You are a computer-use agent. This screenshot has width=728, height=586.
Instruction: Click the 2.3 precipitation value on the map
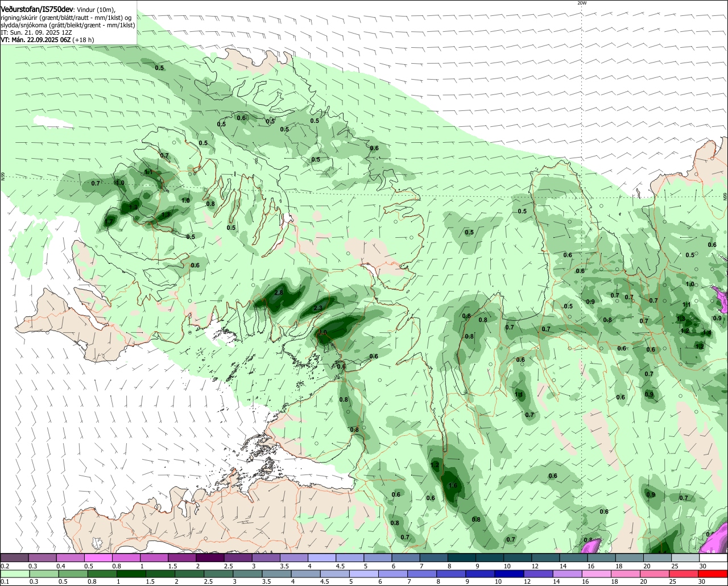[318, 308]
